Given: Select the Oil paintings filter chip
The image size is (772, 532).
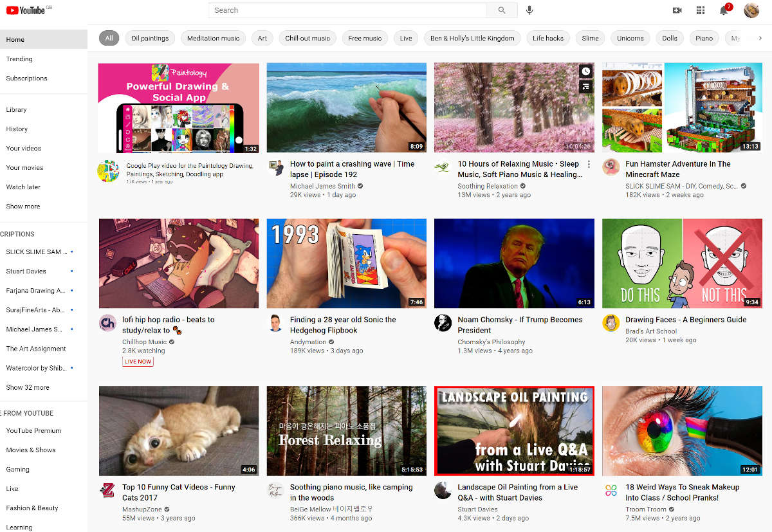Looking at the screenshot, I should (x=150, y=38).
